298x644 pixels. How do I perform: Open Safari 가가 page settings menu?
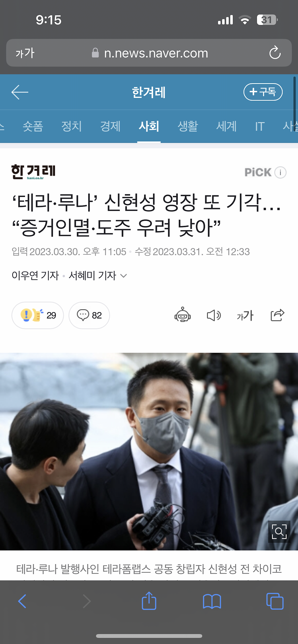pyautogui.click(x=25, y=53)
